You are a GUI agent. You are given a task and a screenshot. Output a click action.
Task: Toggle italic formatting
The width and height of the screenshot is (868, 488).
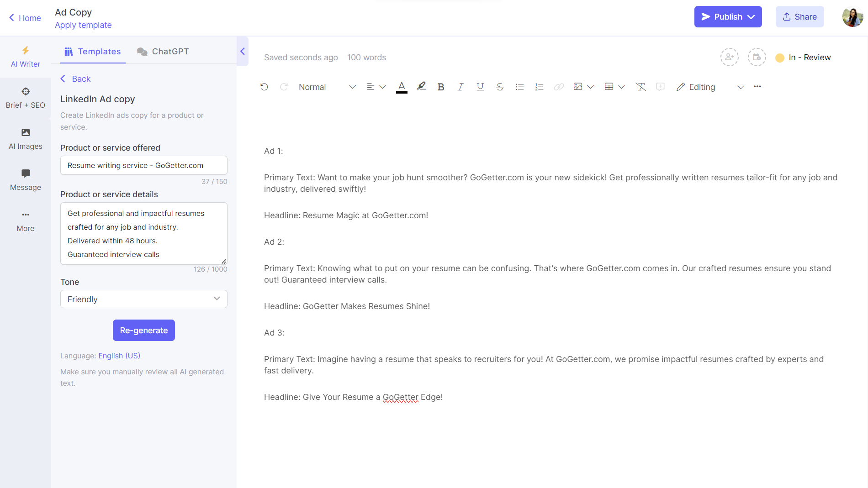[460, 87]
